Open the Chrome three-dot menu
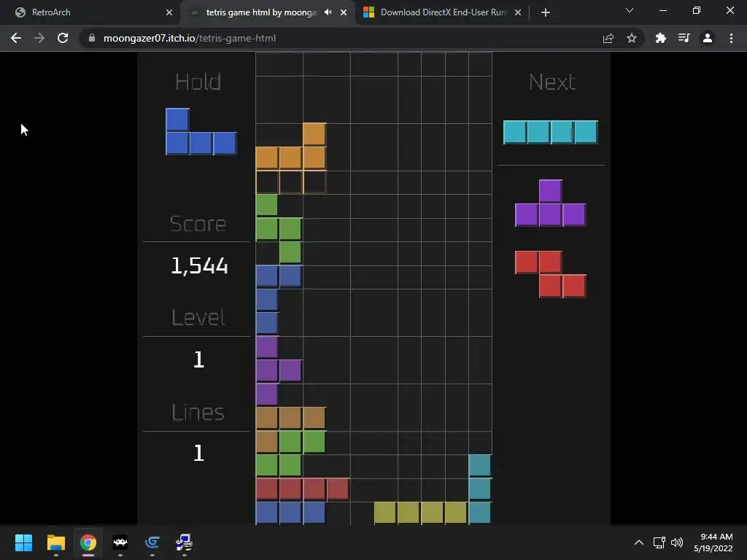The image size is (747, 560). click(x=731, y=38)
